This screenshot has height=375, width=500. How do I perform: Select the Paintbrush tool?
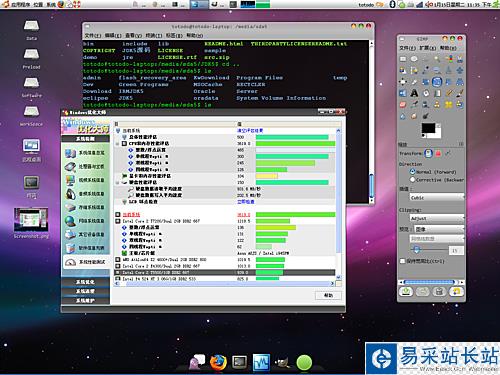click(x=460, y=93)
